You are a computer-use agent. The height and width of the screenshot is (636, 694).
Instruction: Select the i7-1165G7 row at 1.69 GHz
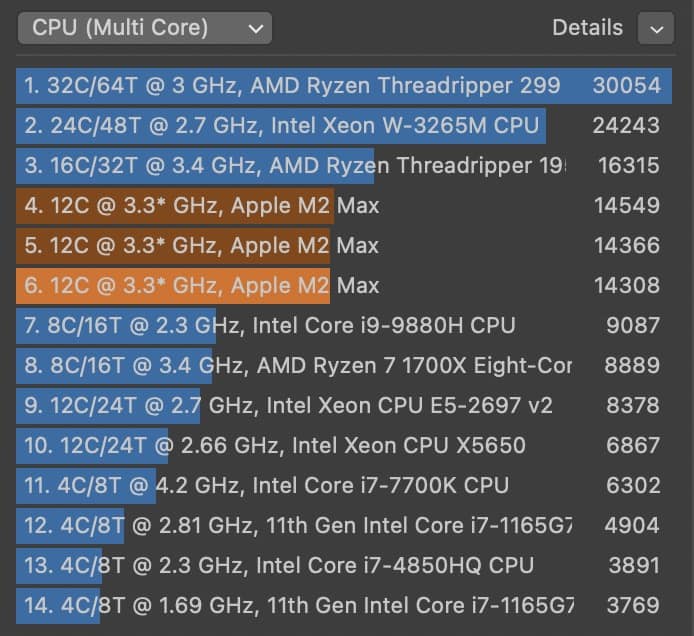coord(344,605)
